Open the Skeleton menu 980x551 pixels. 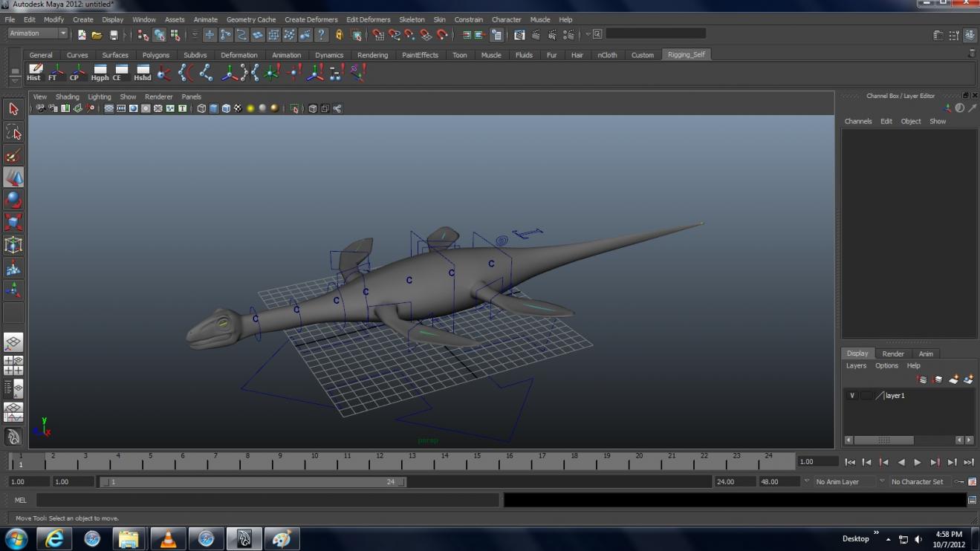(x=412, y=19)
